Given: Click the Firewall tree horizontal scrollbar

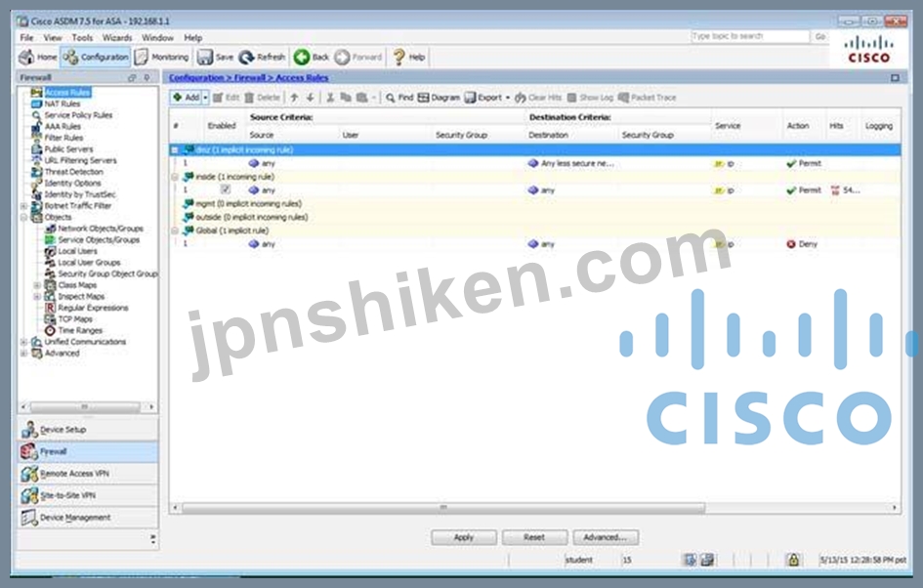Looking at the screenshot, I should point(87,406).
